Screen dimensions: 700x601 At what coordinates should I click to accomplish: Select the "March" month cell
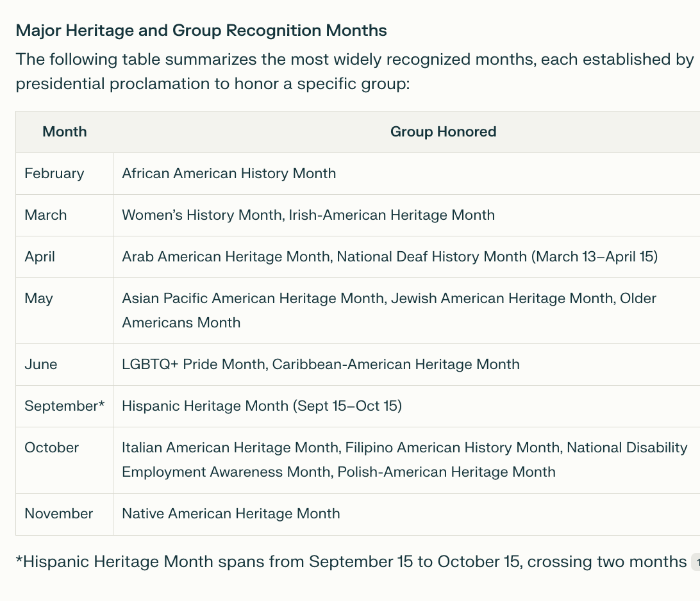(46, 215)
